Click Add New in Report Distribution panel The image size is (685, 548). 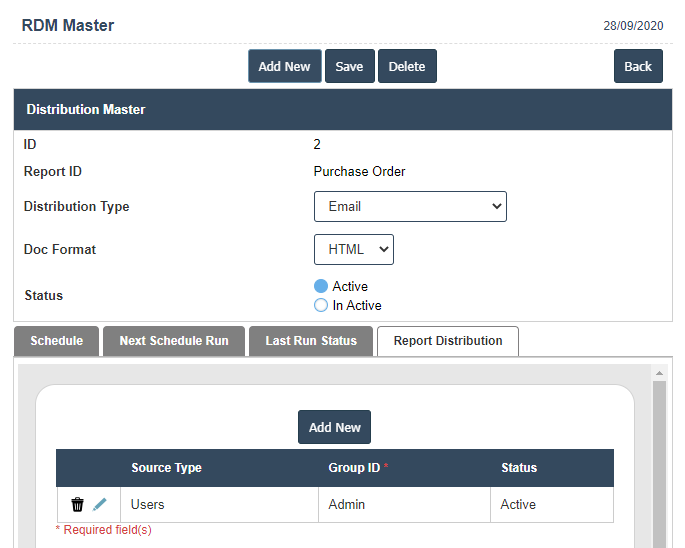[335, 427]
